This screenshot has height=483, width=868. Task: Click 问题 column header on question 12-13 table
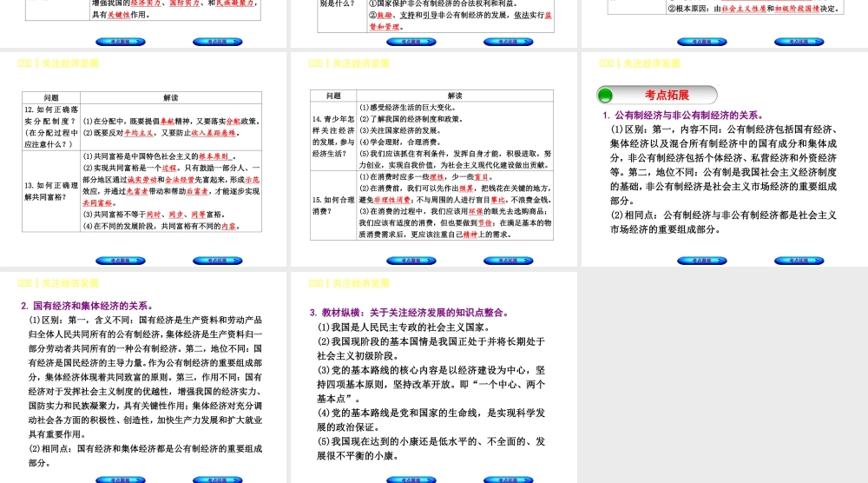point(51,97)
